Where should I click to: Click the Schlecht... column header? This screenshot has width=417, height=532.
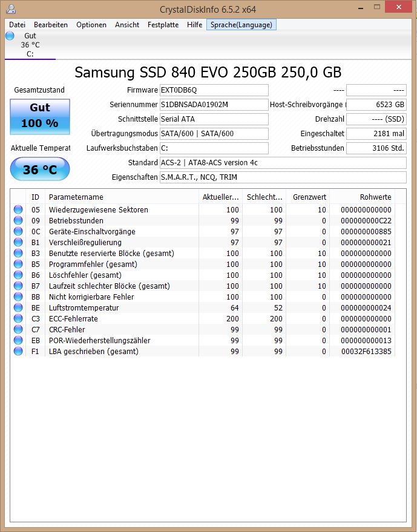(x=264, y=197)
